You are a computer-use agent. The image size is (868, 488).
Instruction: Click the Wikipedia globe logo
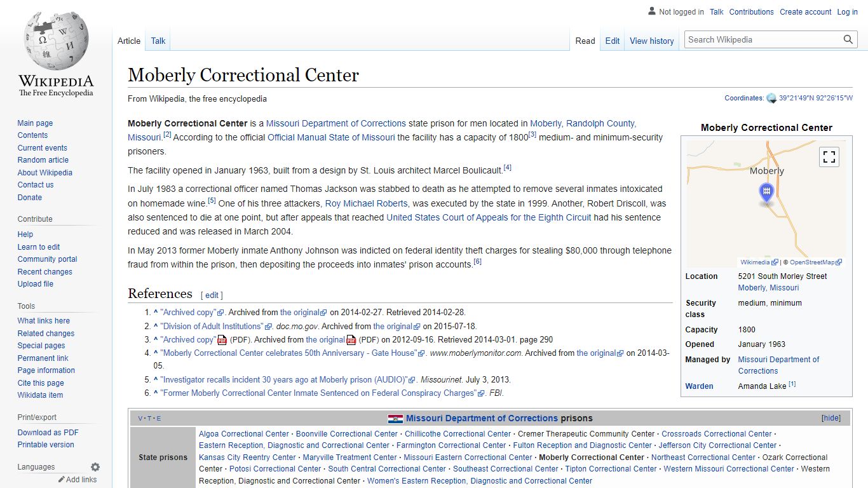56,40
